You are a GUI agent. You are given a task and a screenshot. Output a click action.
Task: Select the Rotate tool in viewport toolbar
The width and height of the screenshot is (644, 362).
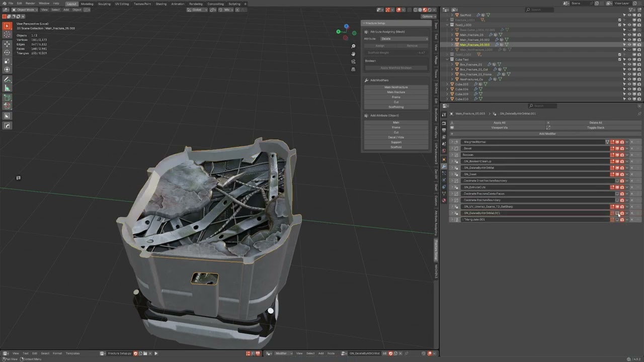pyautogui.click(x=7, y=52)
